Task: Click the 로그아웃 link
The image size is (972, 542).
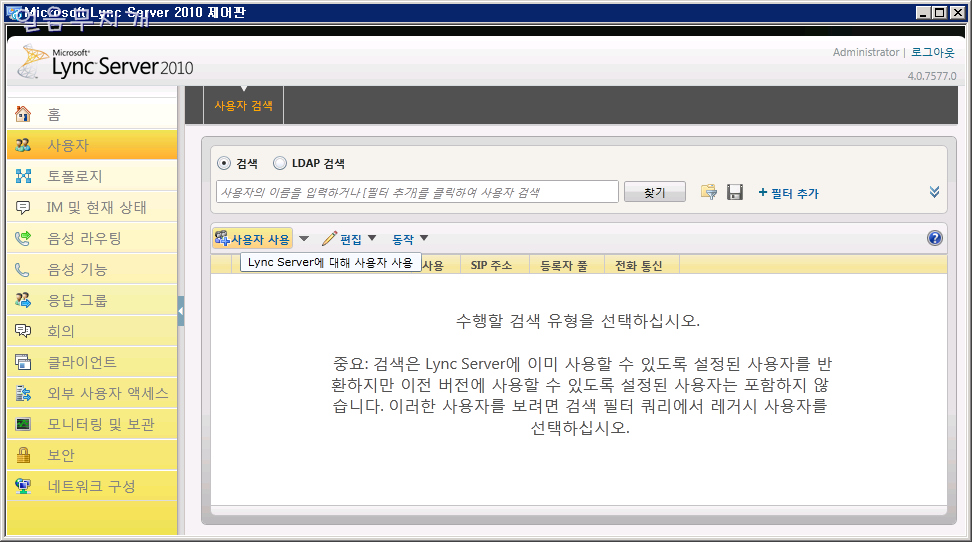Action: coord(932,53)
